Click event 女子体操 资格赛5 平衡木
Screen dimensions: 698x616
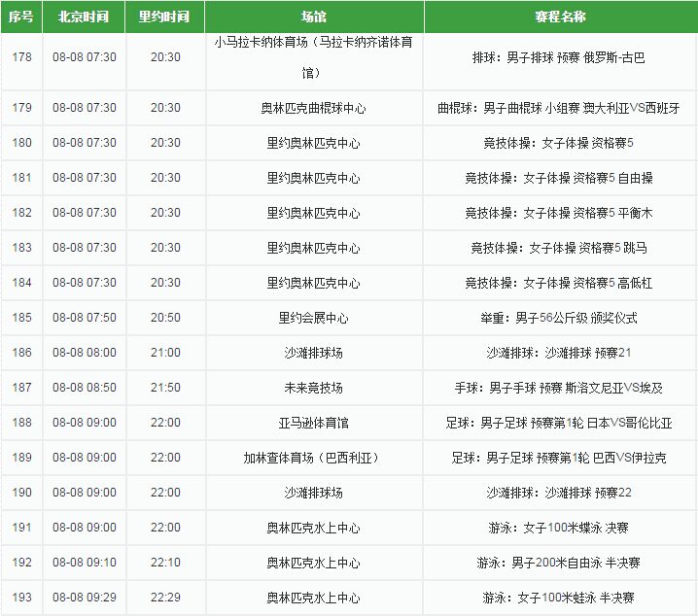click(559, 213)
